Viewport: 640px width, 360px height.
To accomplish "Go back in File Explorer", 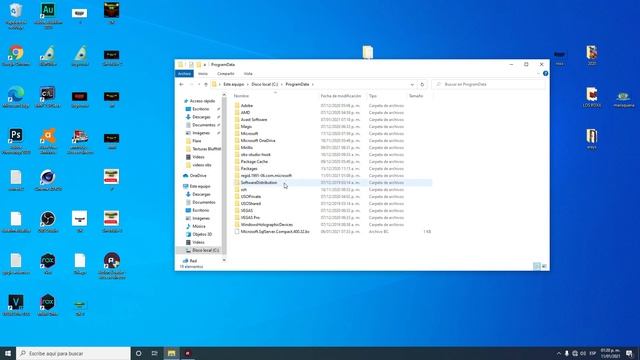I will tap(182, 84).
